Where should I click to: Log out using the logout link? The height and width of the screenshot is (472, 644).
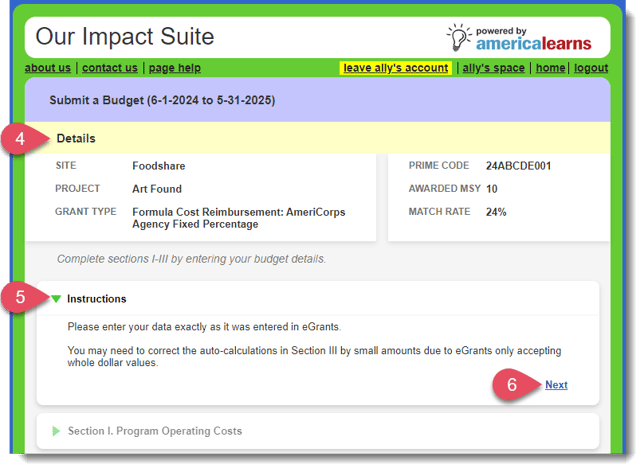[591, 68]
